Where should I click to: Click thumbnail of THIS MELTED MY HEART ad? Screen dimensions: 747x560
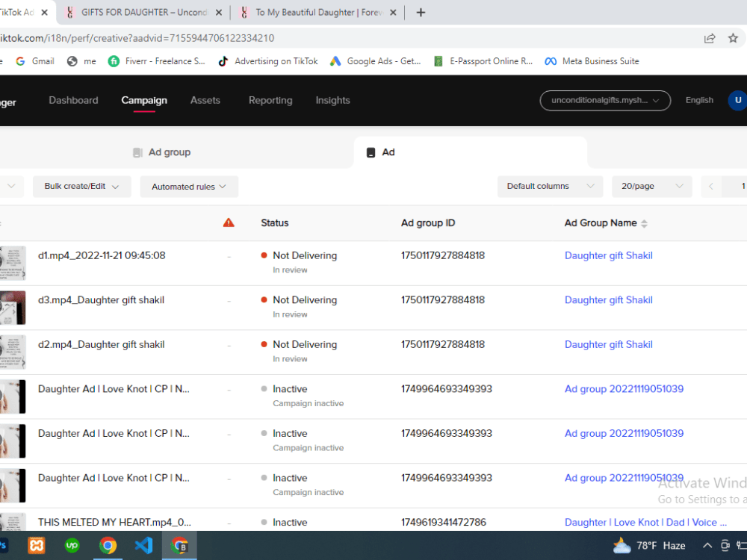[13, 522]
